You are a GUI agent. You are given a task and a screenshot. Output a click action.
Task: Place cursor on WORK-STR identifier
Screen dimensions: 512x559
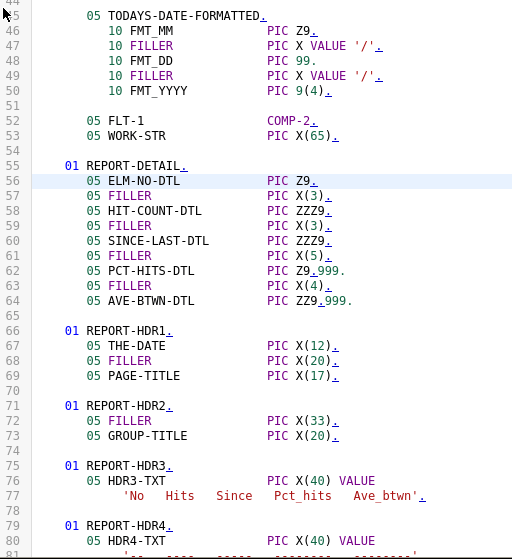pos(137,136)
